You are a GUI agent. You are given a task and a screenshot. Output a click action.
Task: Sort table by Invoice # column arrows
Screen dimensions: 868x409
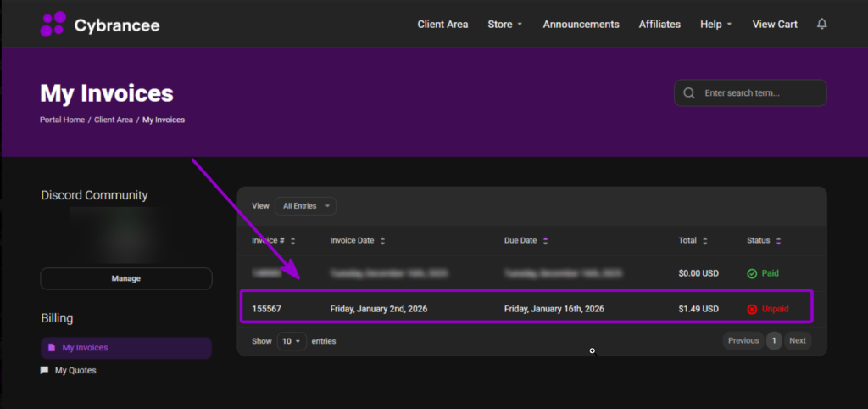click(x=292, y=240)
